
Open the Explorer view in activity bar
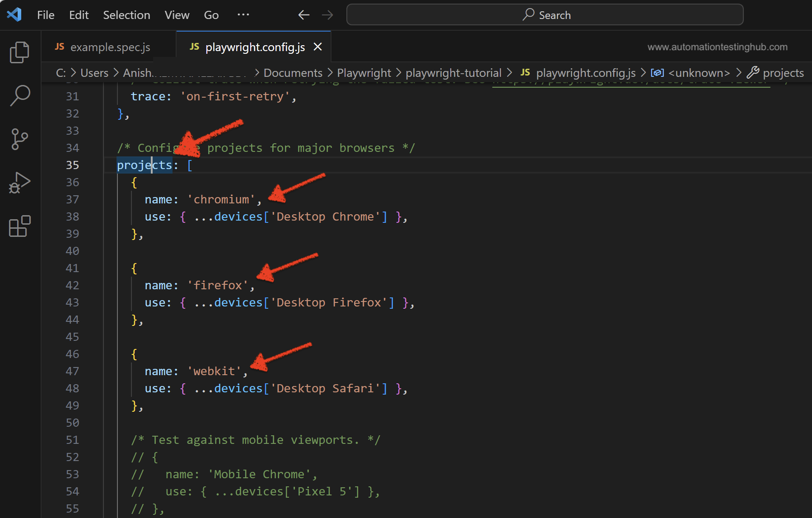[x=19, y=52]
